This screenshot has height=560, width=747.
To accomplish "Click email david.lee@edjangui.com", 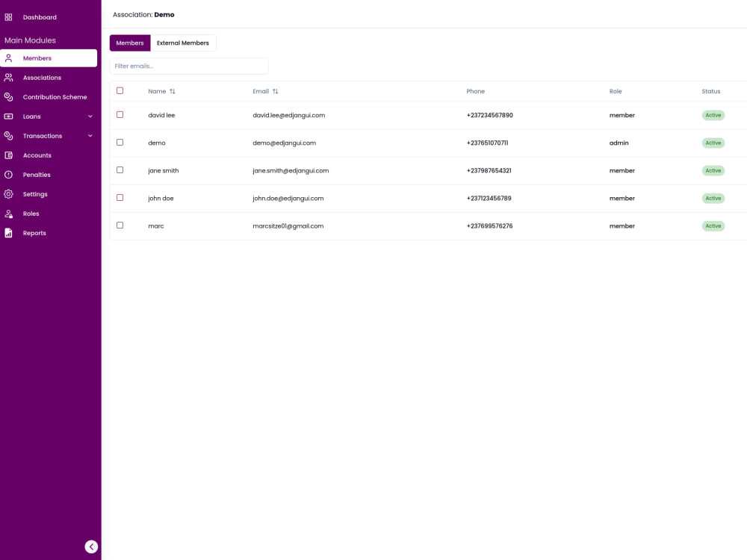I will point(288,115).
